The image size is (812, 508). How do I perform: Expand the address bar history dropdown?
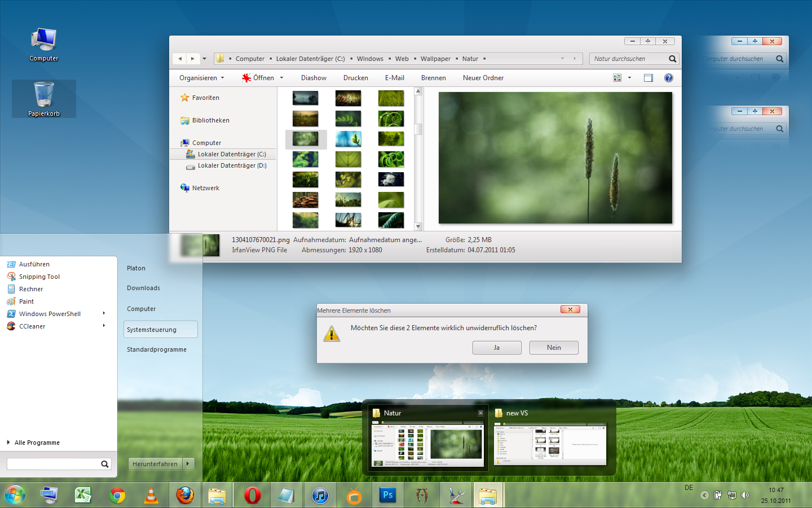(562, 58)
